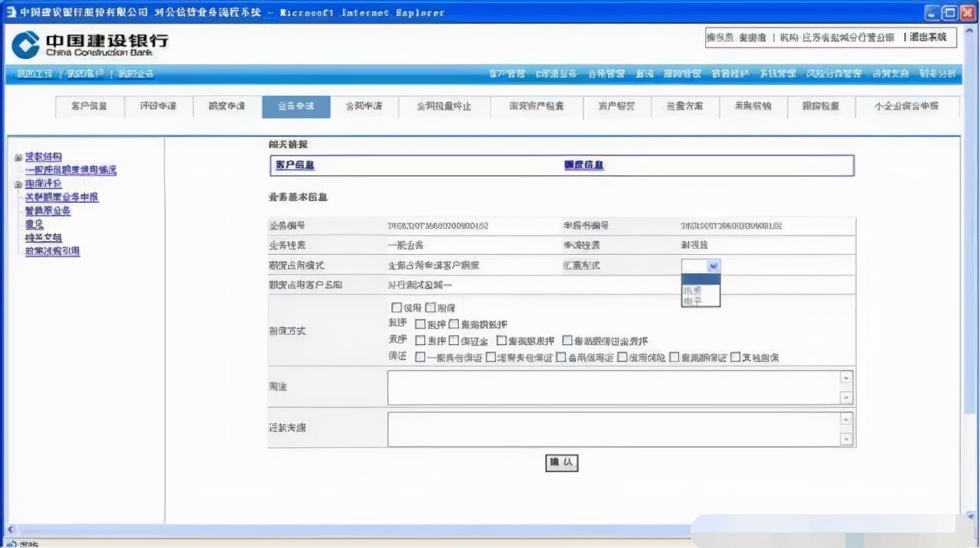Click the Internet Explorer page icon in title bar
Screen dimensions: 980x548
(10, 12)
